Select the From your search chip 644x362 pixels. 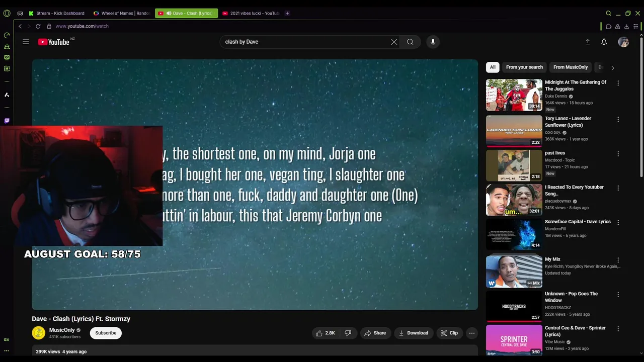[524, 67]
